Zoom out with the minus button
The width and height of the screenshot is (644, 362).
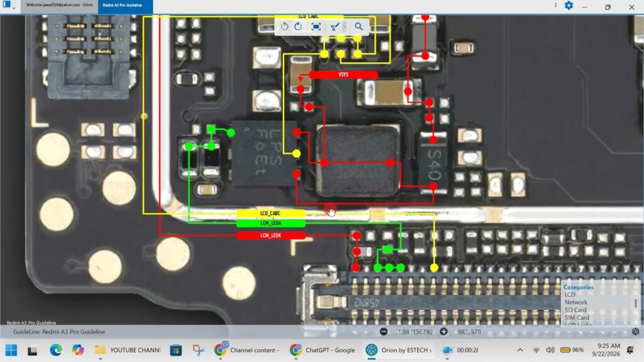pos(384,332)
